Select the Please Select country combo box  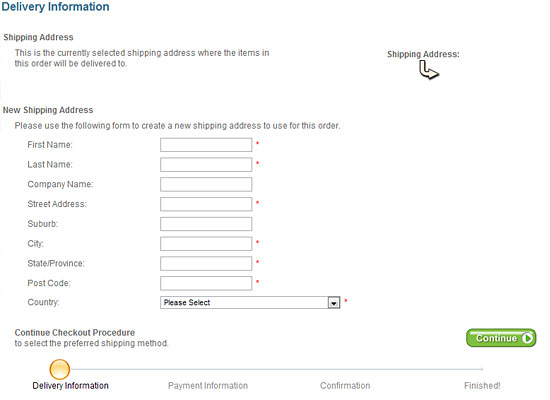(x=250, y=303)
